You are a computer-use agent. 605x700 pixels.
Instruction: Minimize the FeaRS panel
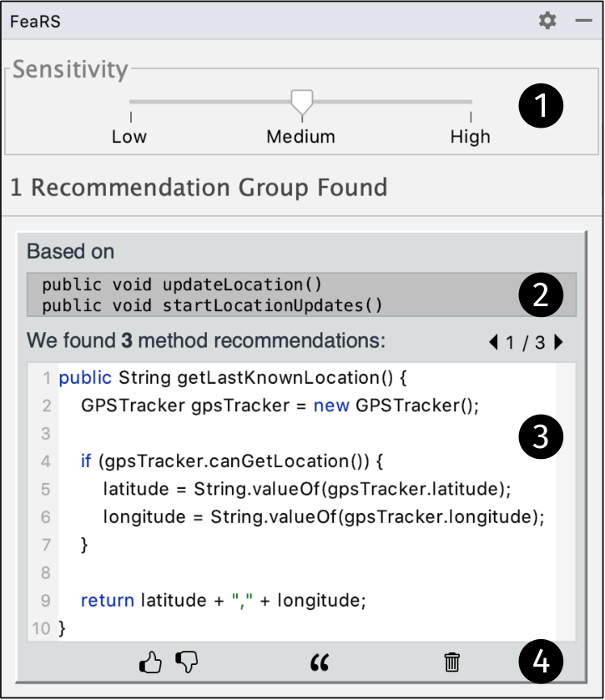(583, 21)
